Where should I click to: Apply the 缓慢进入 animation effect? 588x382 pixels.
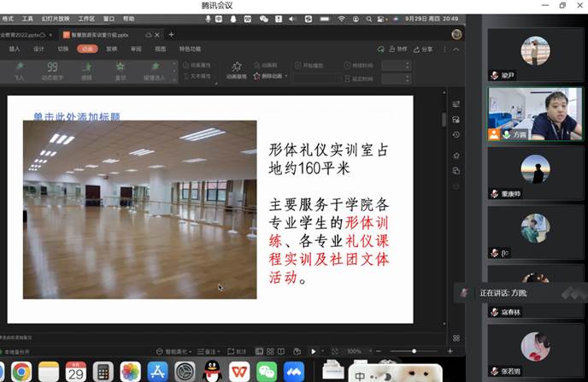tap(155, 71)
